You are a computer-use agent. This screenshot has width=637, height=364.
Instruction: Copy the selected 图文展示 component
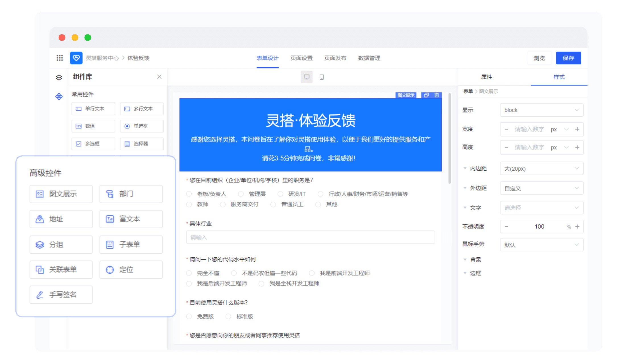point(426,95)
